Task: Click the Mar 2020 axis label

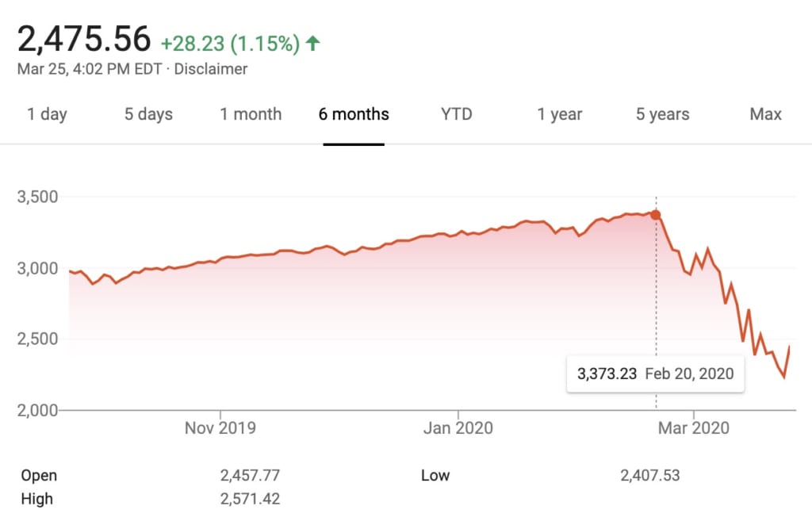Action: pyautogui.click(x=694, y=428)
